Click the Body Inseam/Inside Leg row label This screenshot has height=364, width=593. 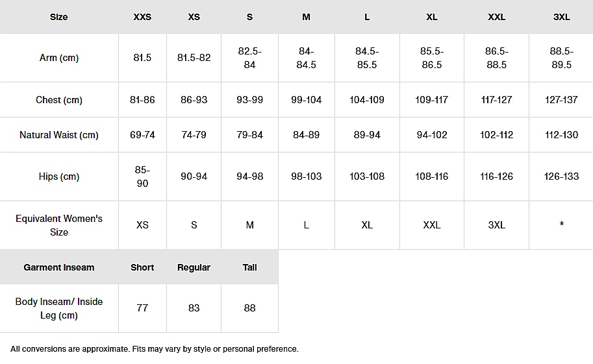pyautogui.click(x=59, y=308)
